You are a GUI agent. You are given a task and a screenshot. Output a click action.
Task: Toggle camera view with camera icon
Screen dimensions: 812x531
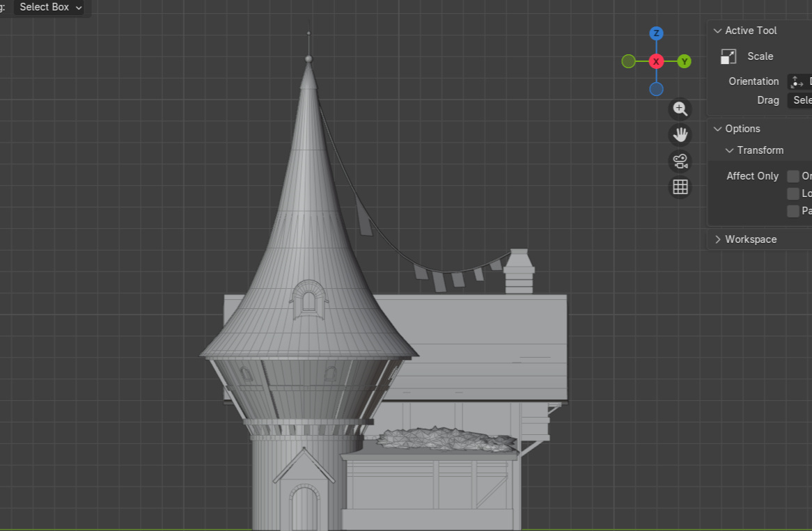[x=680, y=161]
